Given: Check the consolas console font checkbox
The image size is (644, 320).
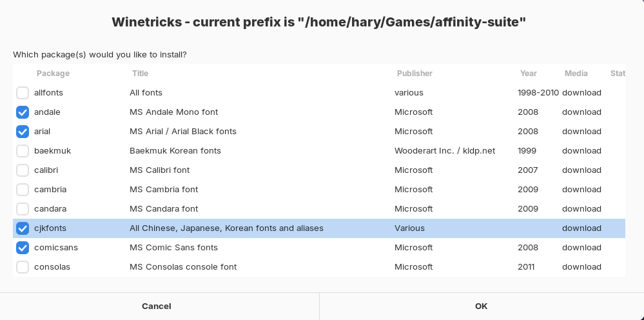Looking at the screenshot, I should 23,267.
